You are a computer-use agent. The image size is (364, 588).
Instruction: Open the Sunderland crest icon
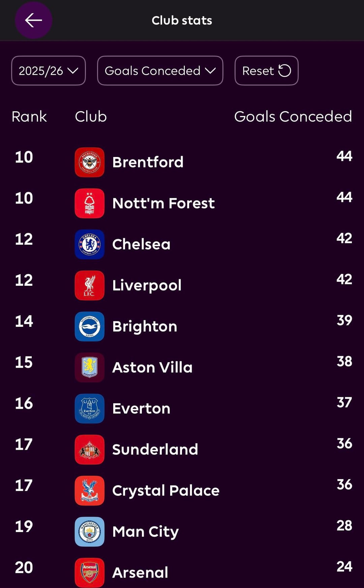[x=90, y=450]
